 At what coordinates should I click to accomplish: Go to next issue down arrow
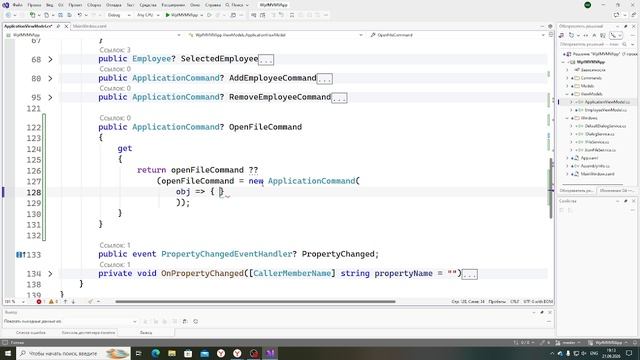tap(73, 302)
